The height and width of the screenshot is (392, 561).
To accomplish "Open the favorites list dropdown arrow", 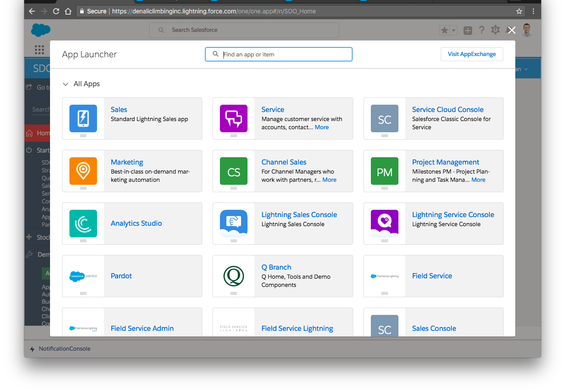I will click(453, 30).
